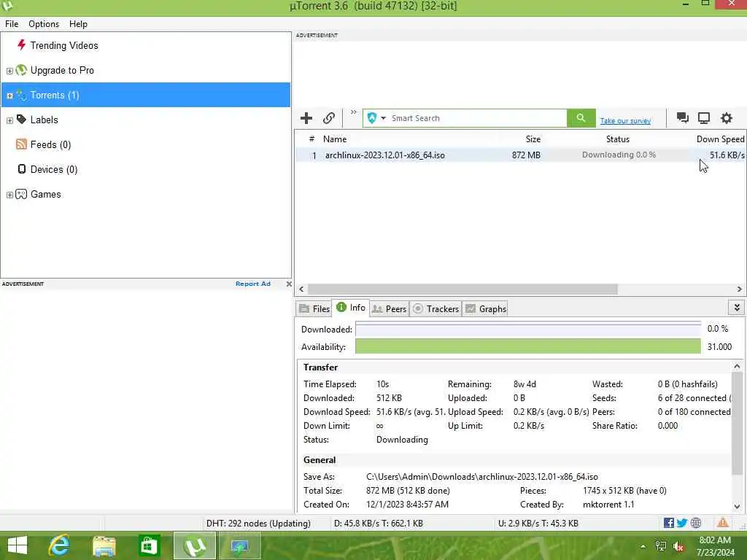Click the warning triangle in status bar

coord(723,523)
